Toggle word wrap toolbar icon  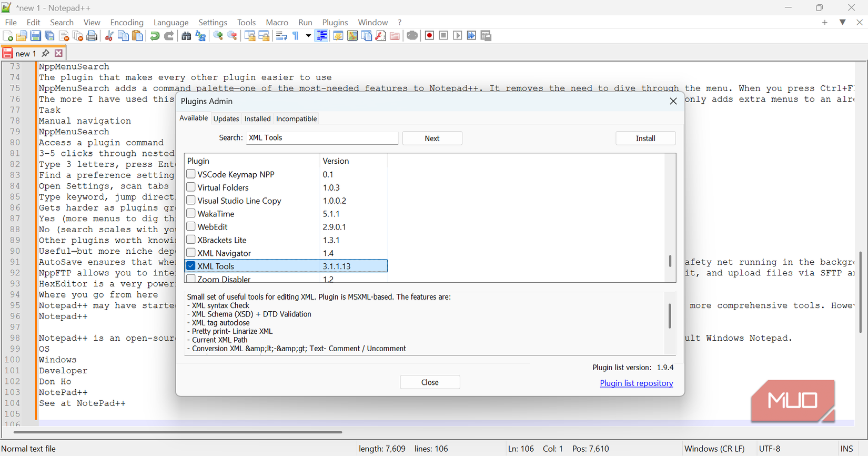(x=281, y=36)
